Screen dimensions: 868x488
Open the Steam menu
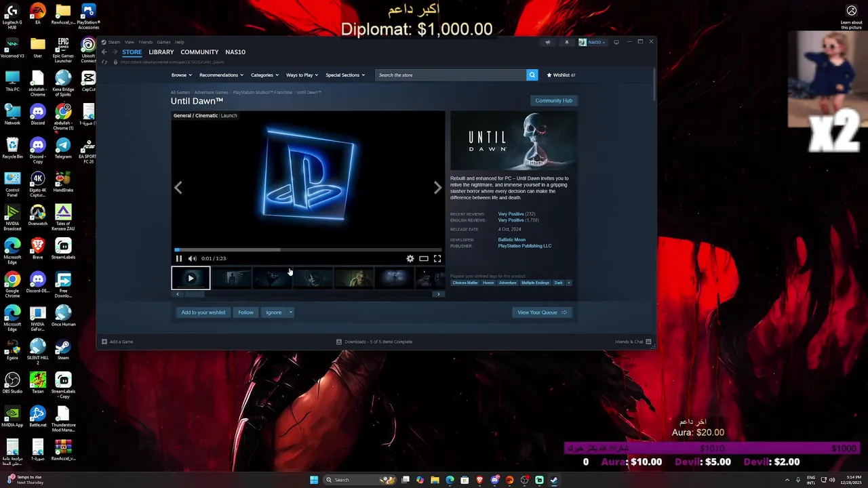[x=114, y=42]
